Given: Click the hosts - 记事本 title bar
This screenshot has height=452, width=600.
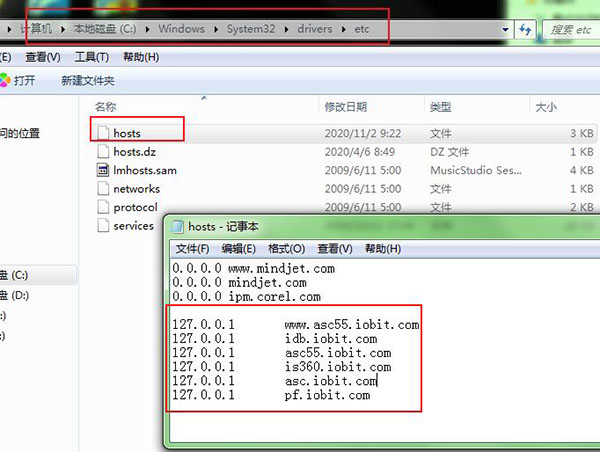Looking at the screenshot, I should pos(383,227).
